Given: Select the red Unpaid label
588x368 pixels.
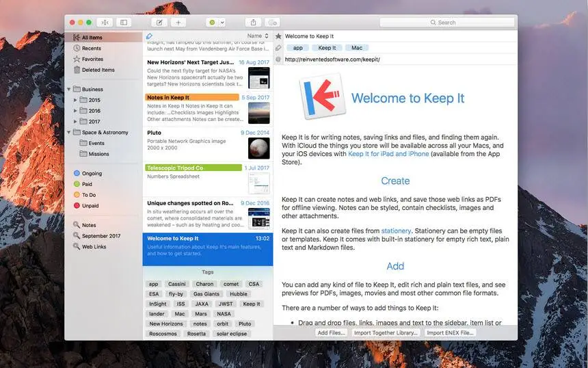Looking at the screenshot, I should pos(86,206).
